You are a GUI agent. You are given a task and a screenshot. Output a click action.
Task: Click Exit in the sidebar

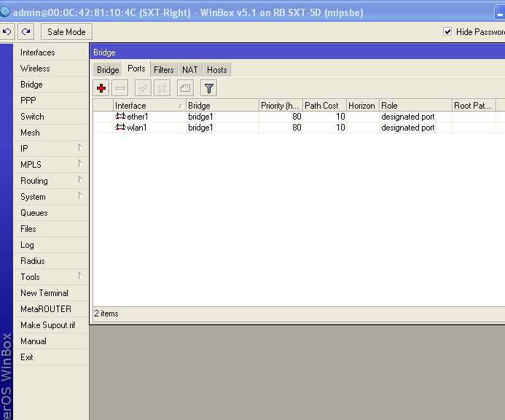pos(51,357)
